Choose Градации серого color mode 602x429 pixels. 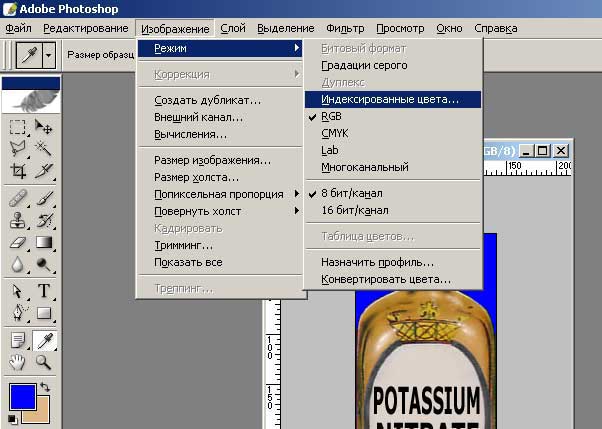[364, 65]
